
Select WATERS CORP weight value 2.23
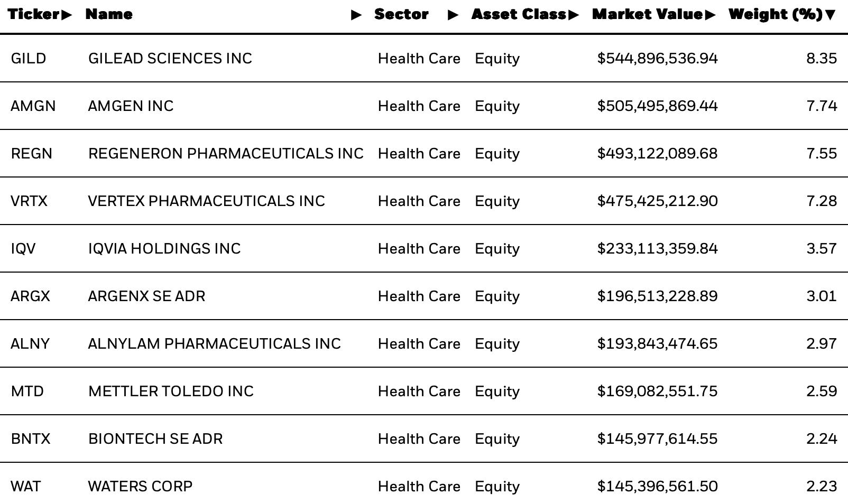click(822, 486)
